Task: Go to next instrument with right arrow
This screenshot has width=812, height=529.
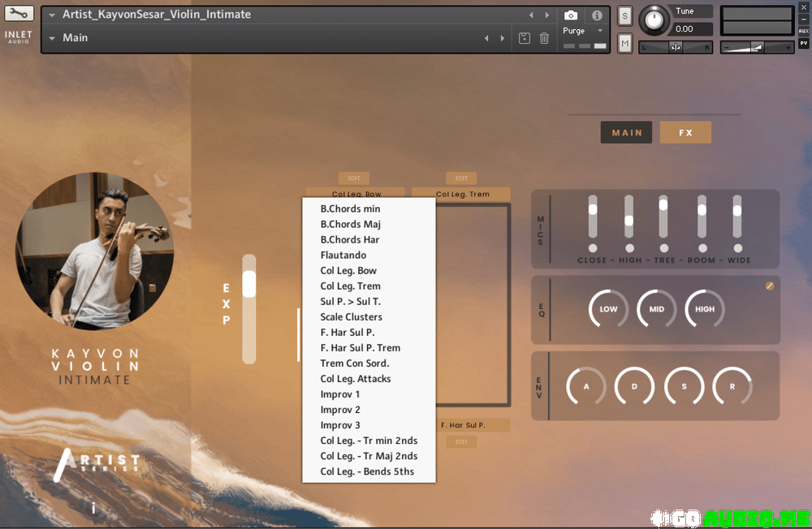Action: point(546,15)
